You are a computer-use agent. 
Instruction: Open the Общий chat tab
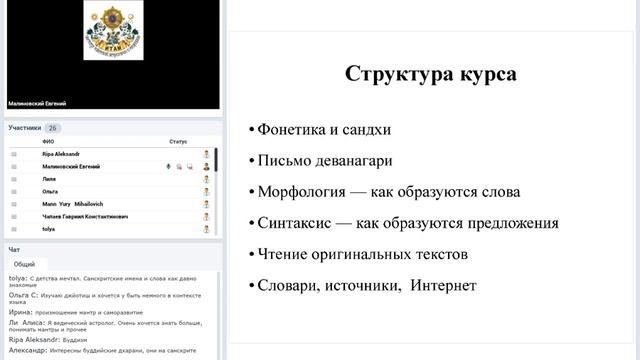pyautogui.click(x=24, y=264)
